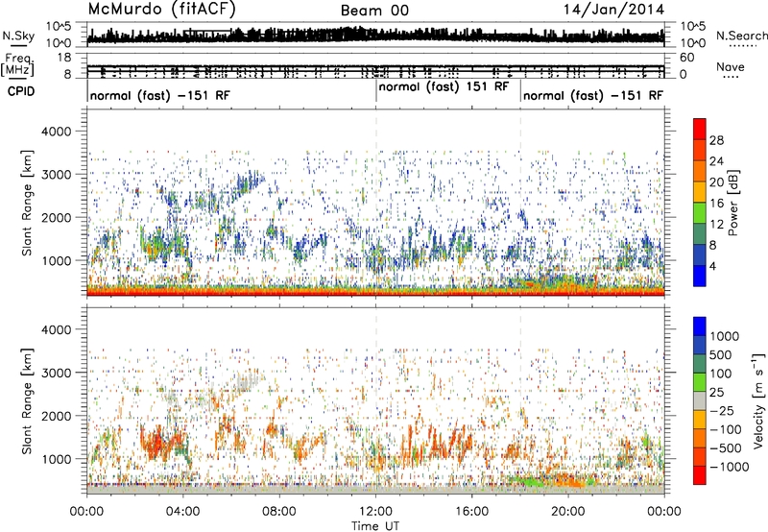Click the 'N.Sky' legend label
Viewport: 768px width, 532px height.
tap(18, 36)
